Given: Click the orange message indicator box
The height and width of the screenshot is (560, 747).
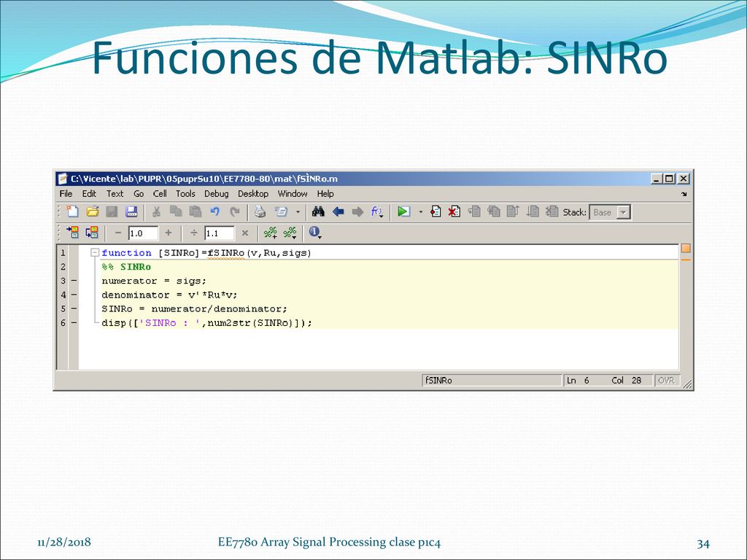Looking at the screenshot, I should coord(686,248).
